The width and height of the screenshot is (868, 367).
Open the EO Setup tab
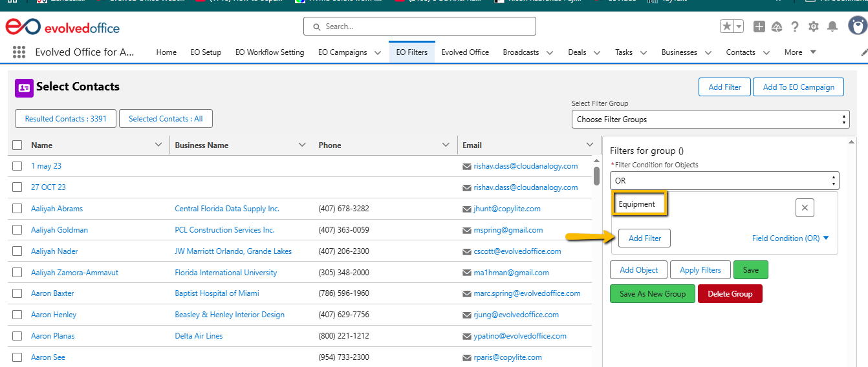[206, 52]
